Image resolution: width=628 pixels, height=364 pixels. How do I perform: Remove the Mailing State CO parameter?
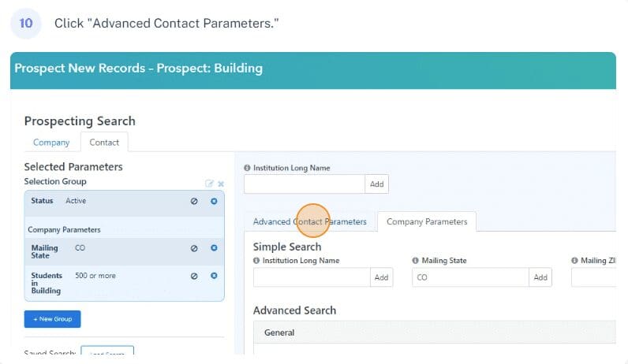[214, 248]
